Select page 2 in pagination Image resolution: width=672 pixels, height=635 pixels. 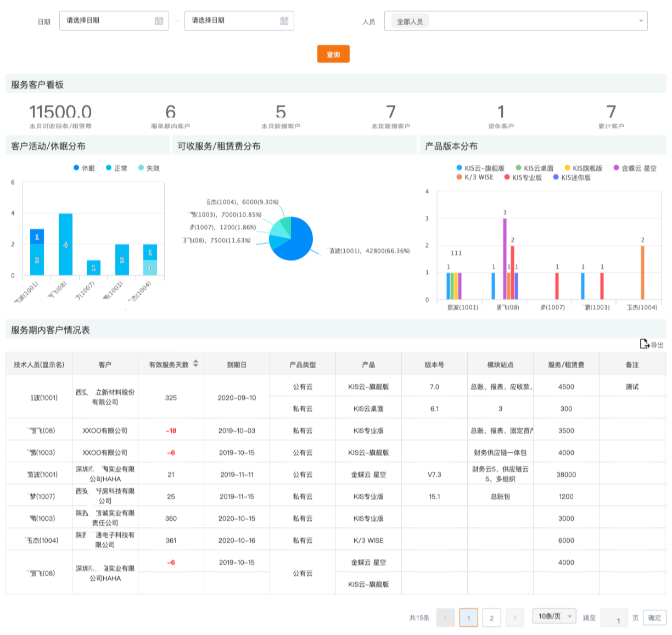pyautogui.click(x=491, y=618)
